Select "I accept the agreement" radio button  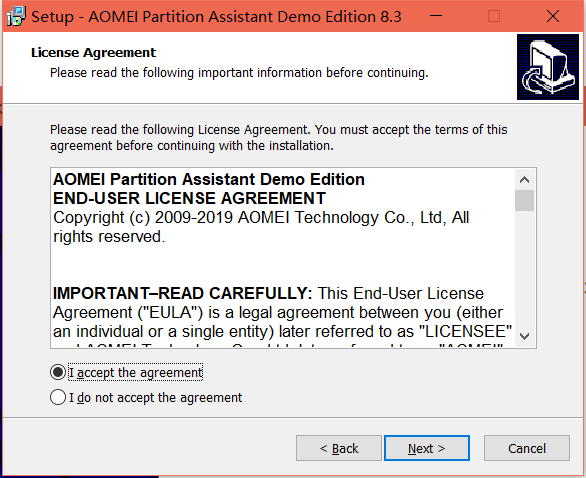(58, 372)
